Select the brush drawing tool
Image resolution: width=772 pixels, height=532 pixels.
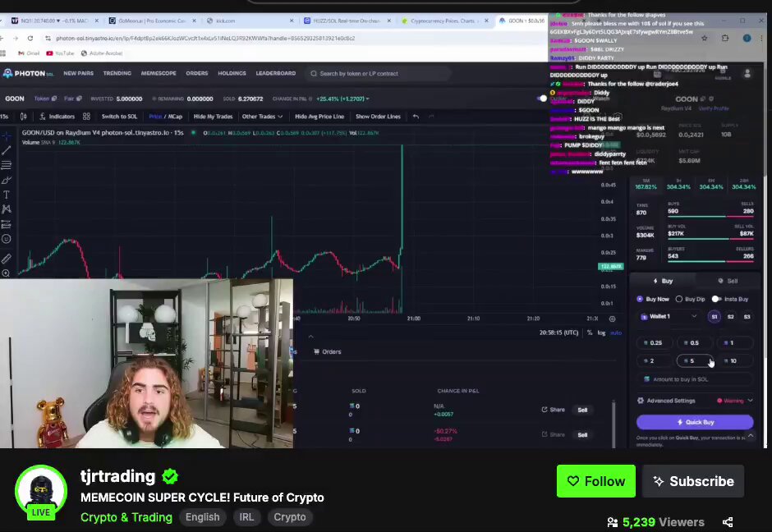click(7, 180)
